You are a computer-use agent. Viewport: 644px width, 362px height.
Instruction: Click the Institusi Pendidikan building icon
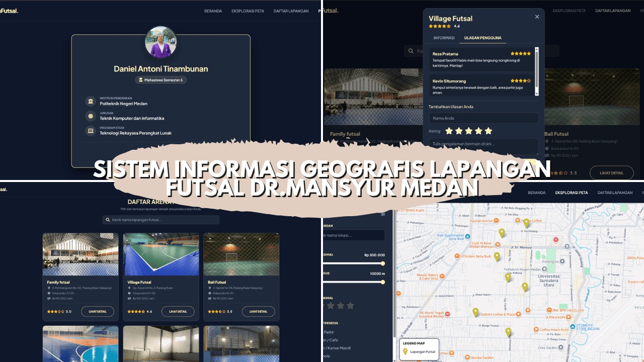[x=91, y=101]
